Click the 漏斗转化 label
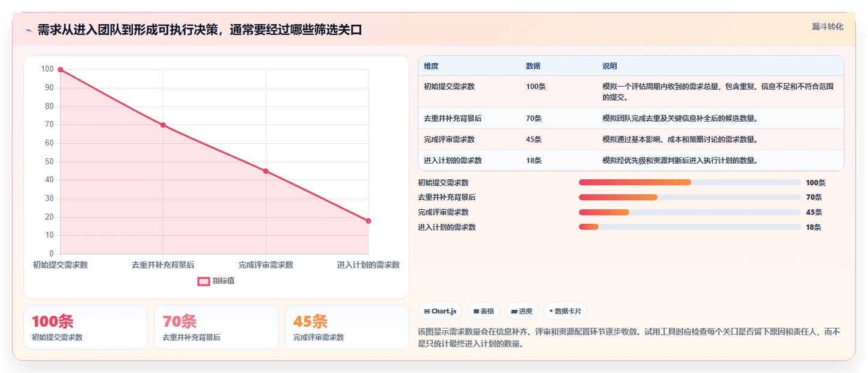This screenshot has height=373, width=868. (x=828, y=27)
